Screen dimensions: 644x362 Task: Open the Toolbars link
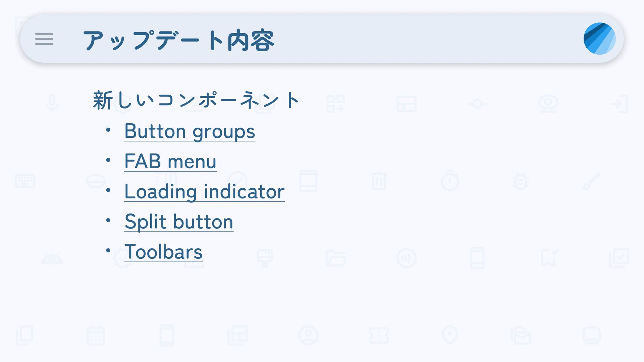(163, 252)
